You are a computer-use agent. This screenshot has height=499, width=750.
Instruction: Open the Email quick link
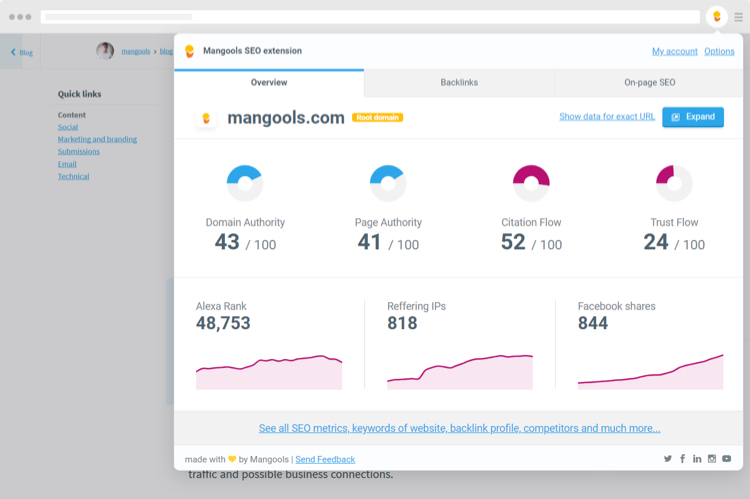[67, 165]
